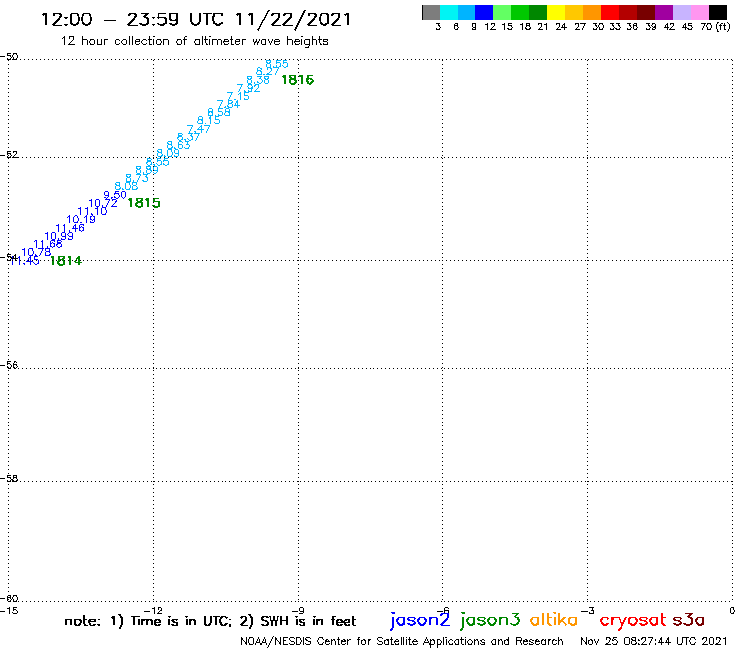Click the -15 longitude axis label
The image size is (740, 650).
(x=9, y=611)
